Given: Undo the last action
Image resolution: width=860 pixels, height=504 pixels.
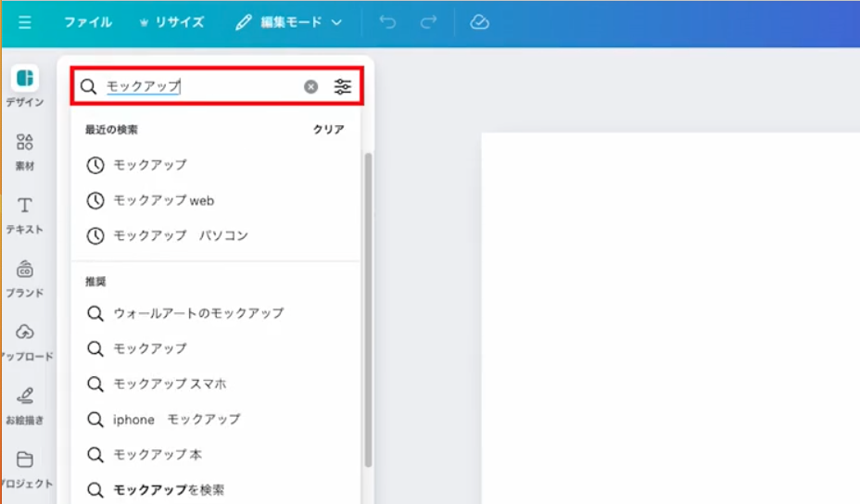Looking at the screenshot, I should click(x=387, y=22).
